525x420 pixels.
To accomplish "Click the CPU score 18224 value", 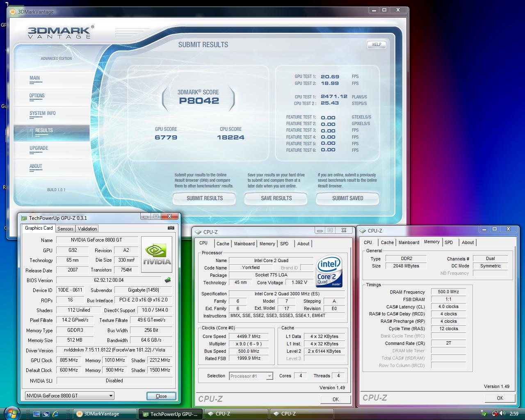I will [231, 137].
